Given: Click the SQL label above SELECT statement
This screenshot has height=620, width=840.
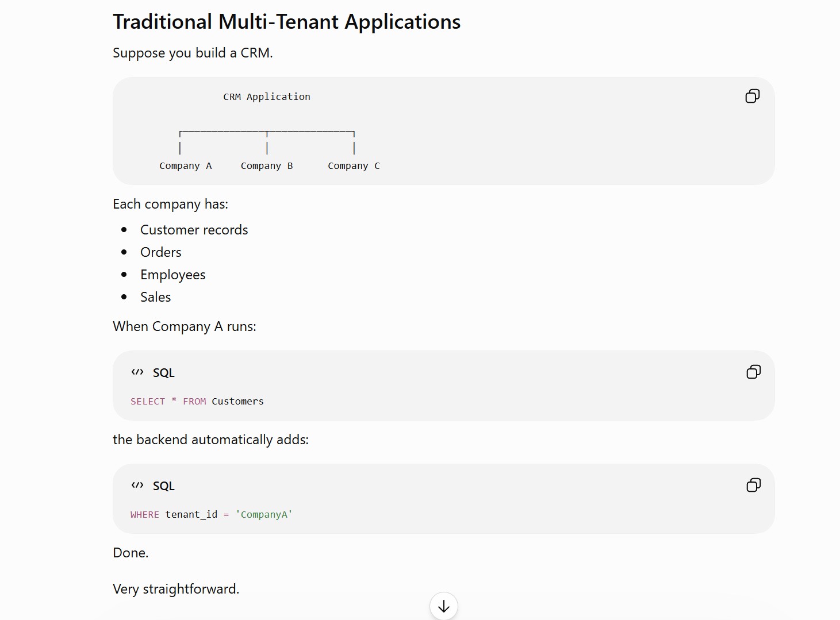Looking at the screenshot, I should click(x=164, y=372).
